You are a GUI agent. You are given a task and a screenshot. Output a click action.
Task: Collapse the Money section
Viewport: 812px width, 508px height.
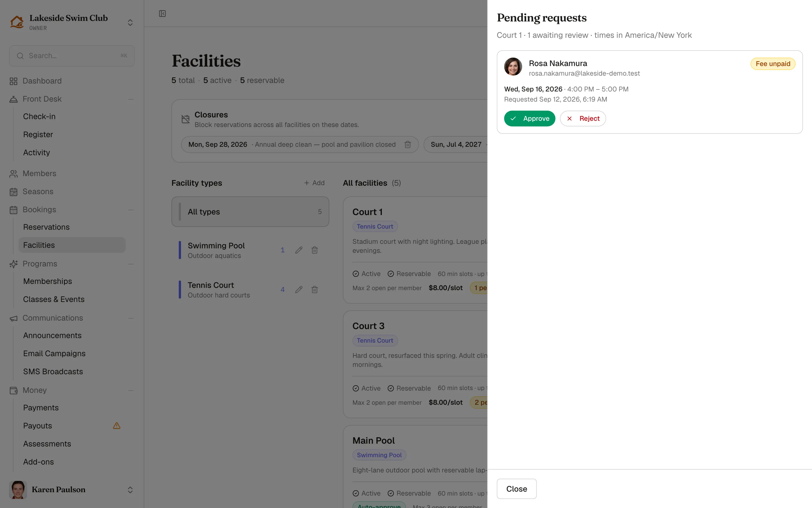(x=131, y=390)
